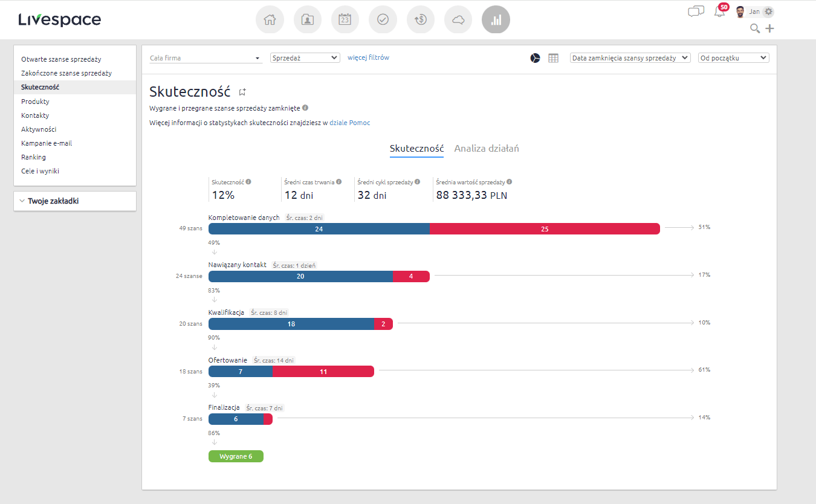
Task: Open the Sales deals dollar icon
Action: click(420, 20)
